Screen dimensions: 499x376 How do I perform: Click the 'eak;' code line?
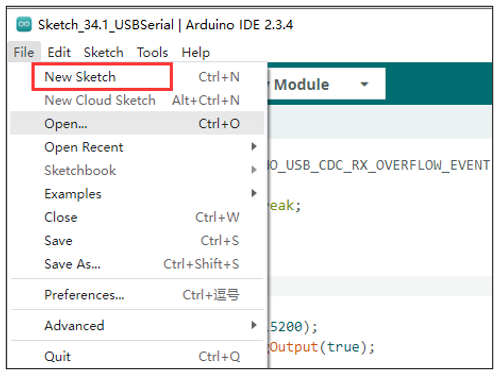click(x=285, y=205)
